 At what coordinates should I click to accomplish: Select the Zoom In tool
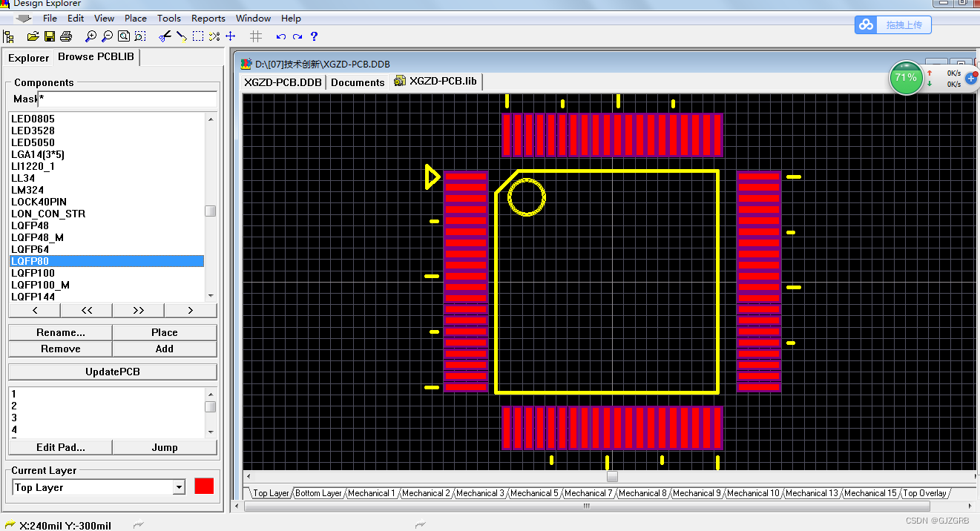pyautogui.click(x=91, y=36)
